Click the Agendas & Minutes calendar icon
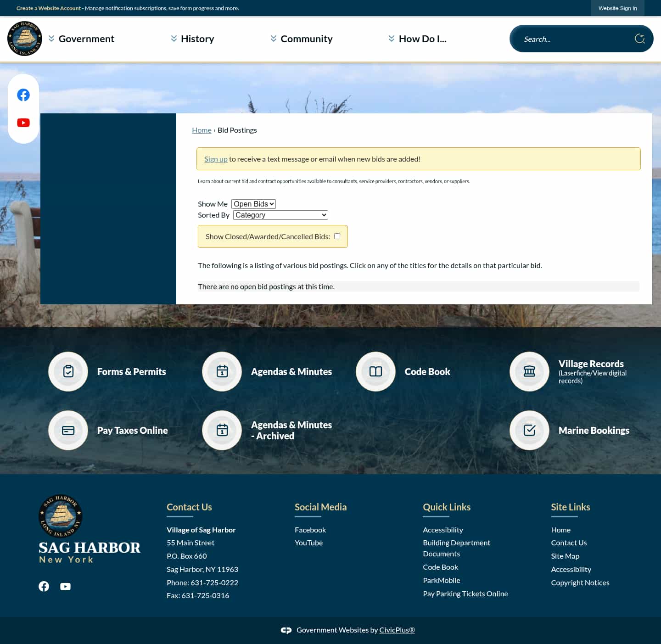Viewport: 661px width, 644px height. coord(222,371)
